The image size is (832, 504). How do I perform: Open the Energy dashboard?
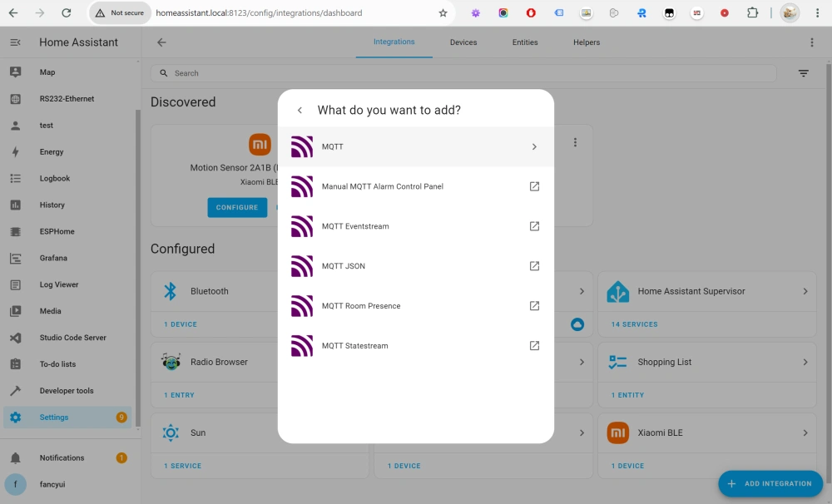(68, 151)
